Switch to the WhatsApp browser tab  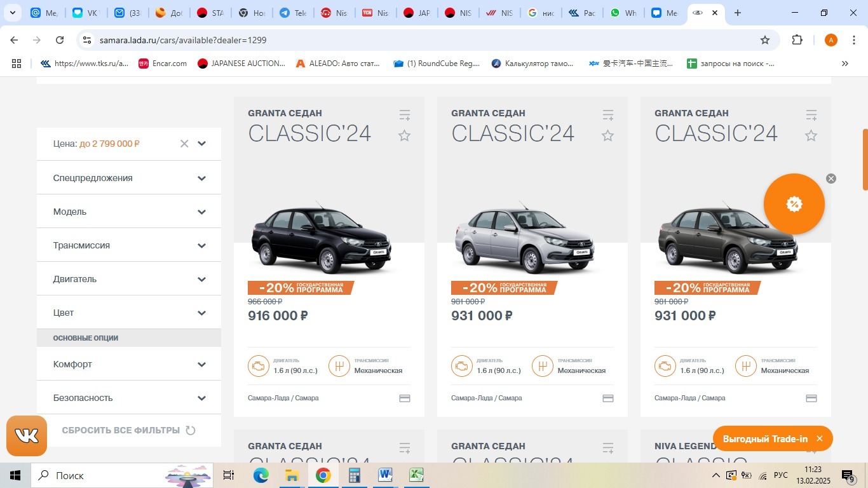[623, 13]
